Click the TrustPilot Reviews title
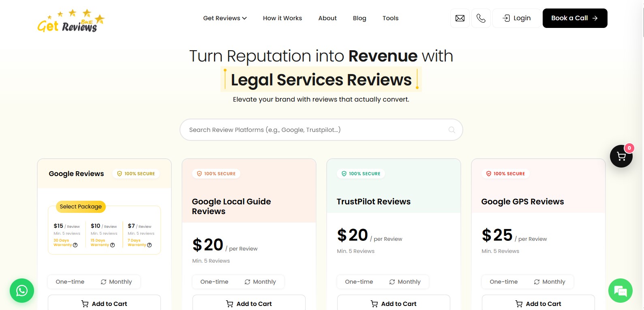The width and height of the screenshot is (644, 310). coord(374,202)
